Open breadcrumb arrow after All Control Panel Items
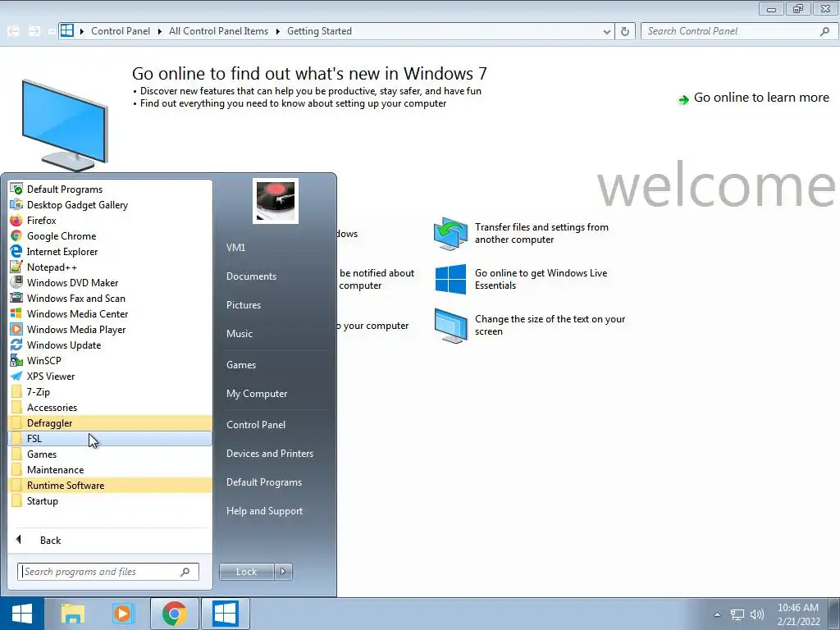Viewport: 840px width, 630px height. [277, 31]
